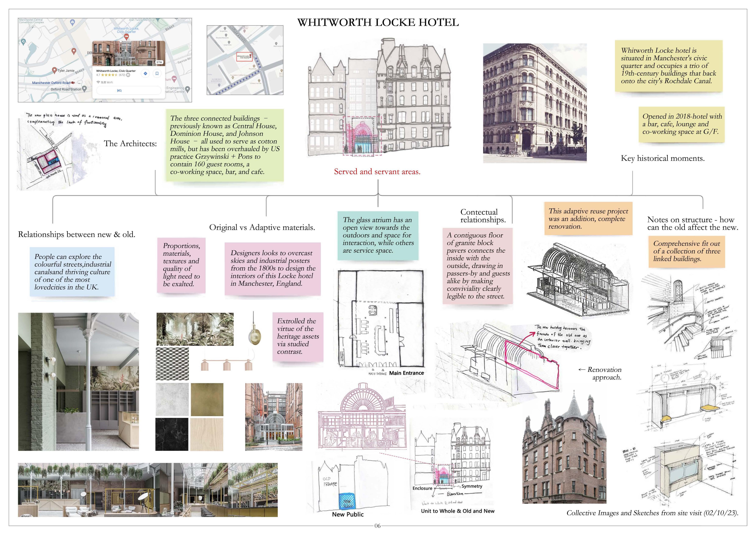Click the directions arrow icon on hotel card

tap(146, 74)
